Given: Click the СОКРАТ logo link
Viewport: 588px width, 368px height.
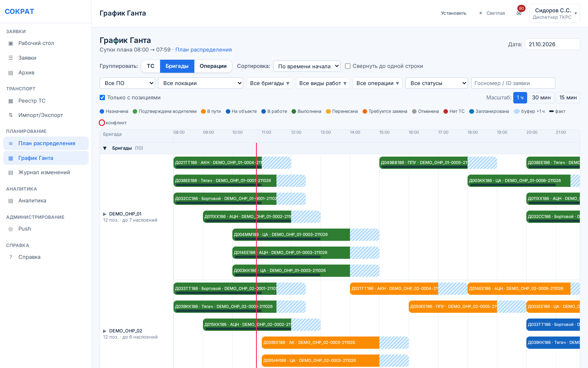Looking at the screenshot, I should (x=19, y=11).
